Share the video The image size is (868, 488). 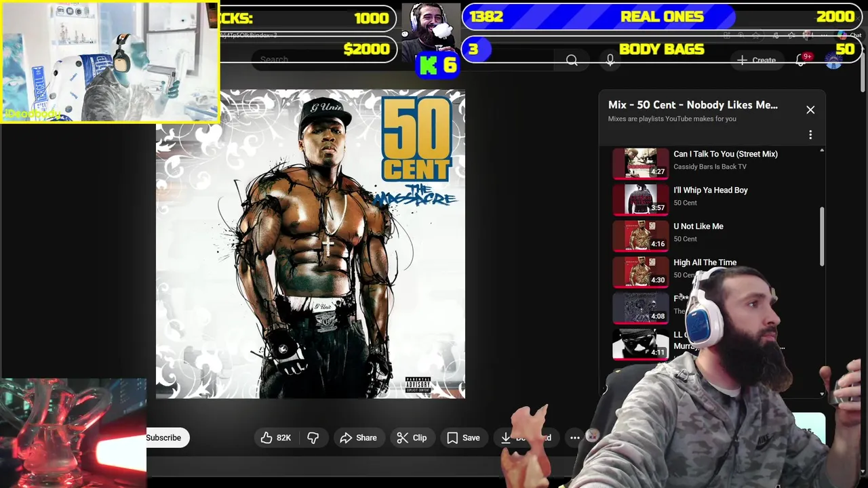point(359,438)
